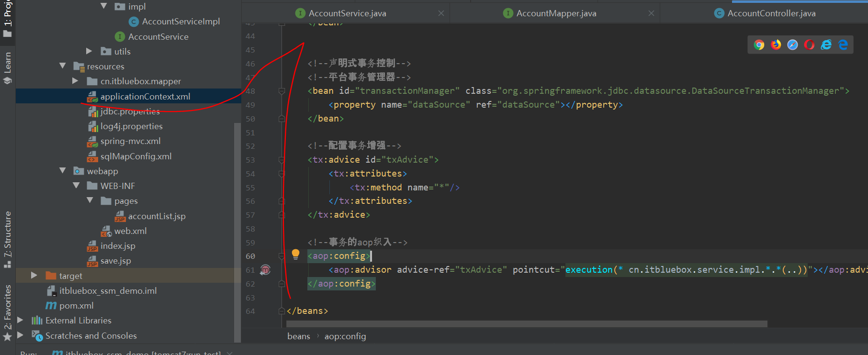Collapse the pages folder
The image size is (868, 355).
[x=90, y=200]
